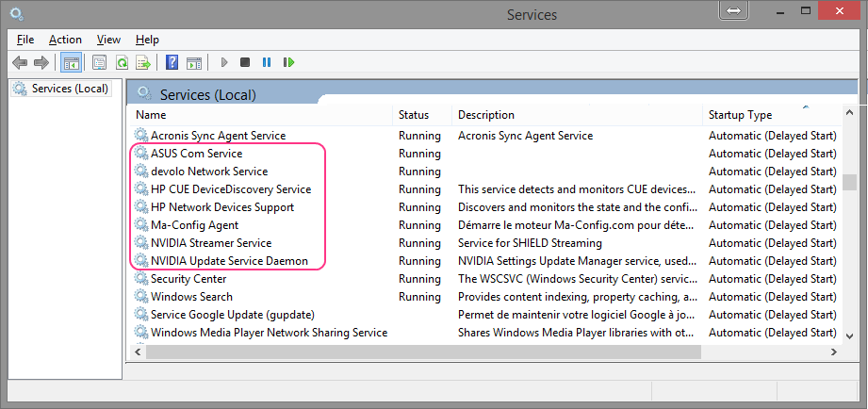
Task: Toggle Show/Hide Console Tree toolbar icon
Action: pyautogui.click(x=72, y=62)
